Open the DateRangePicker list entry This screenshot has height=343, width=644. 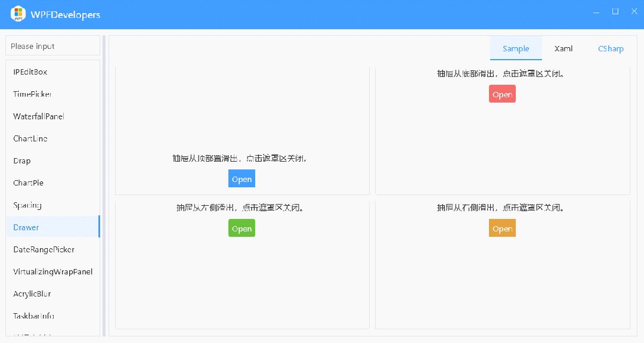point(52,249)
